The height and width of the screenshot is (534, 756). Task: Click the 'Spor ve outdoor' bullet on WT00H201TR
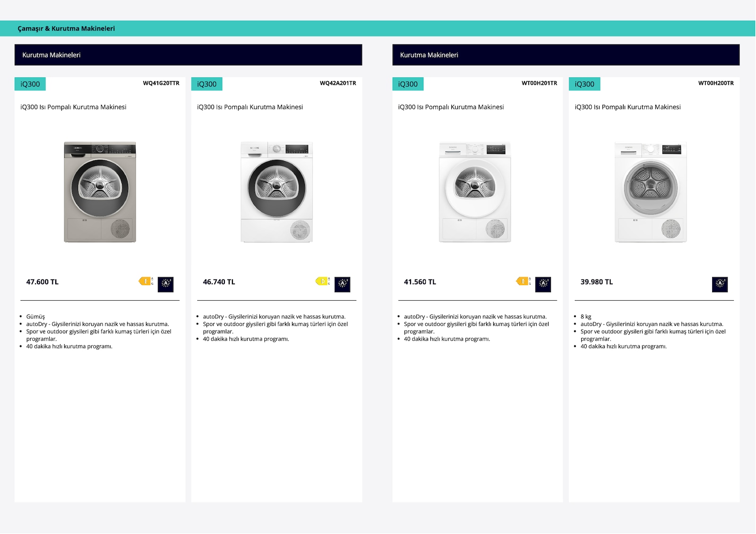(x=477, y=328)
